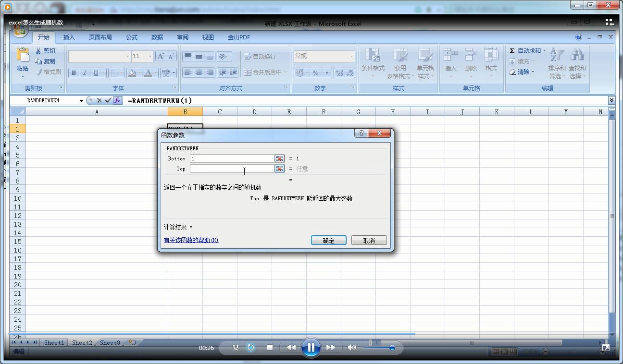Open Cell Styles (单元格样式)
623x364 pixels.
[x=425, y=63]
